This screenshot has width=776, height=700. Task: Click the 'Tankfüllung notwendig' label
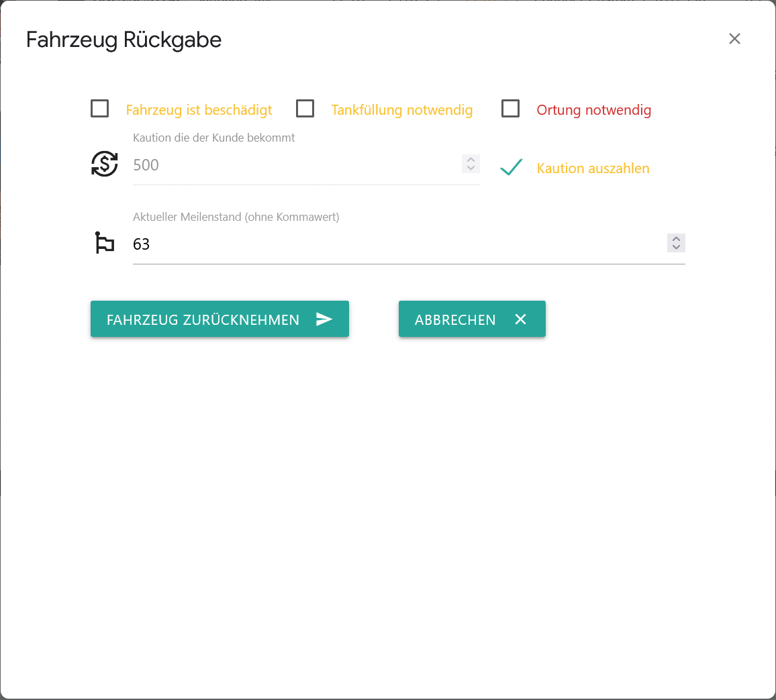coord(402,110)
